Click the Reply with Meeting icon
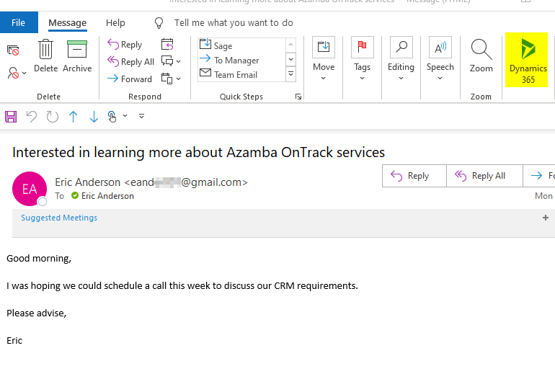The image size is (555, 392). (167, 45)
